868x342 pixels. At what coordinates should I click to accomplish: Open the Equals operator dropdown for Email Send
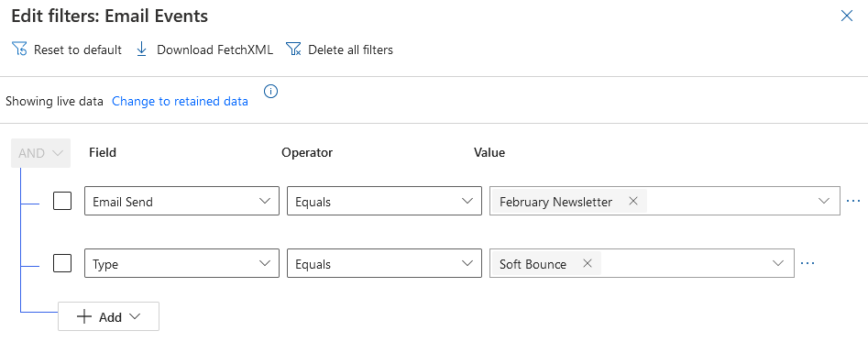tap(384, 201)
